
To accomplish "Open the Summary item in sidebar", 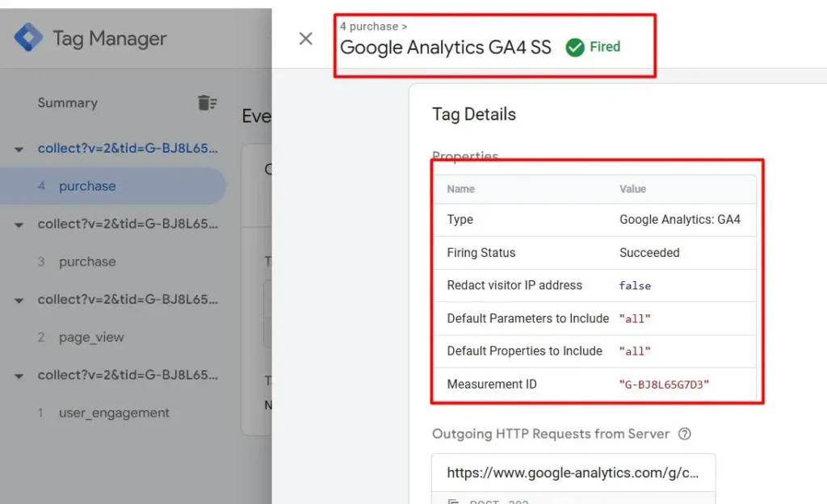I will tap(67, 103).
